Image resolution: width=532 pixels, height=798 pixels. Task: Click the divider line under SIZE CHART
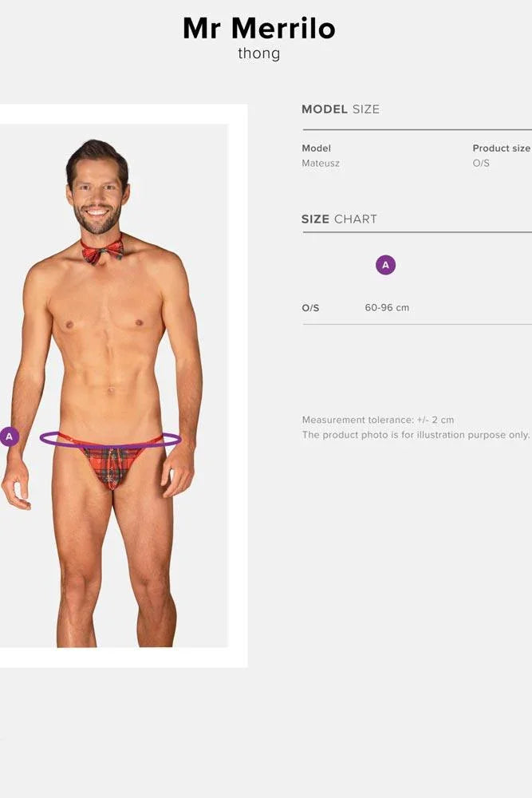417,232
